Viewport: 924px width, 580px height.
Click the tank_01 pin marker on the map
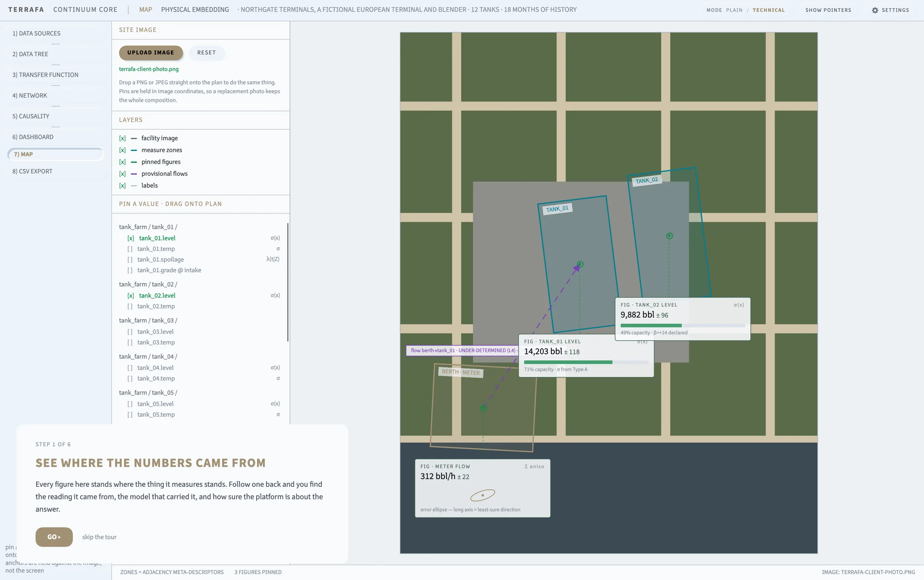point(580,264)
